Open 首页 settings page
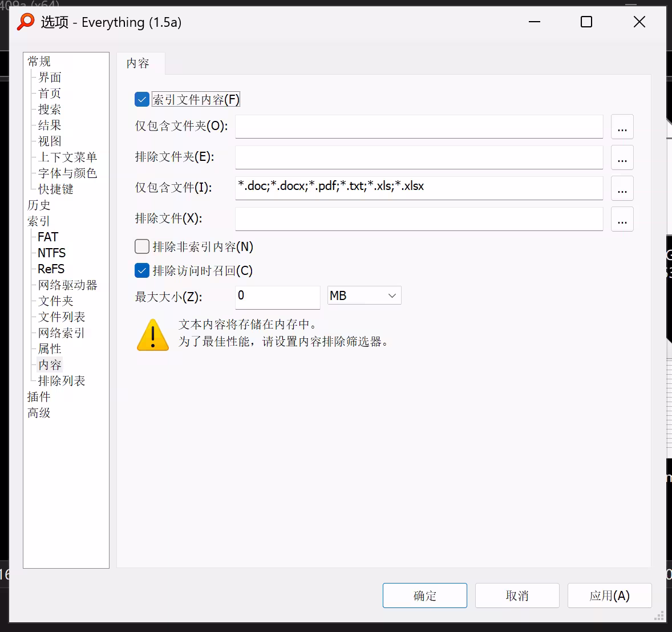 [x=50, y=94]
